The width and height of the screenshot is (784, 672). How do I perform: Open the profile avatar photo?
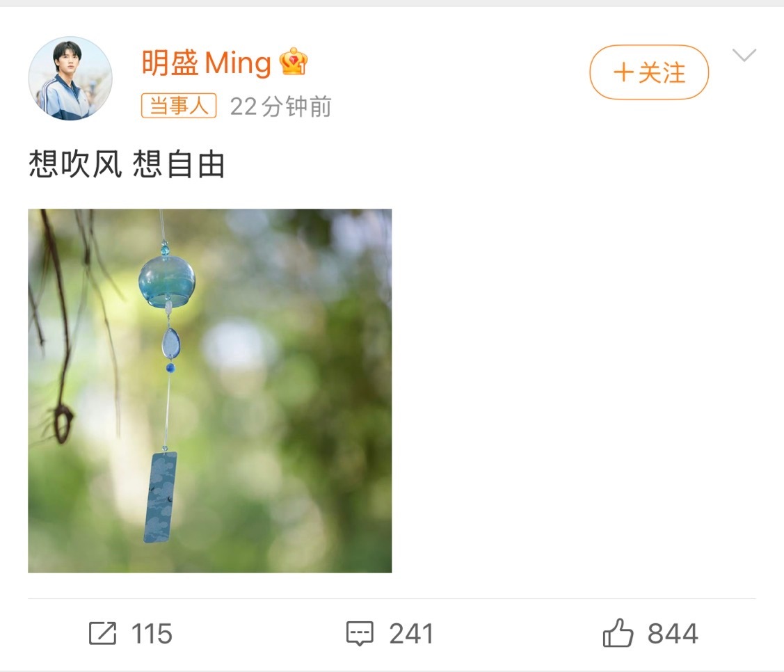click(x=70, y=79)
